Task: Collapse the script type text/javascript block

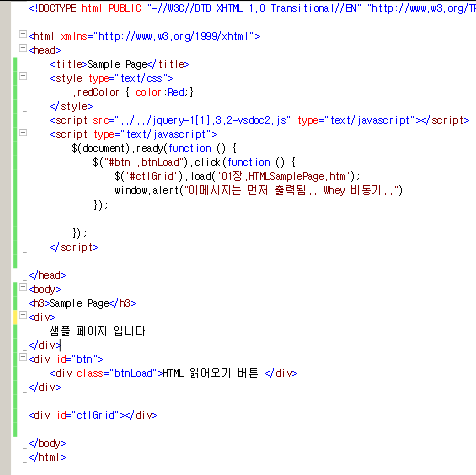Action: 23,132
